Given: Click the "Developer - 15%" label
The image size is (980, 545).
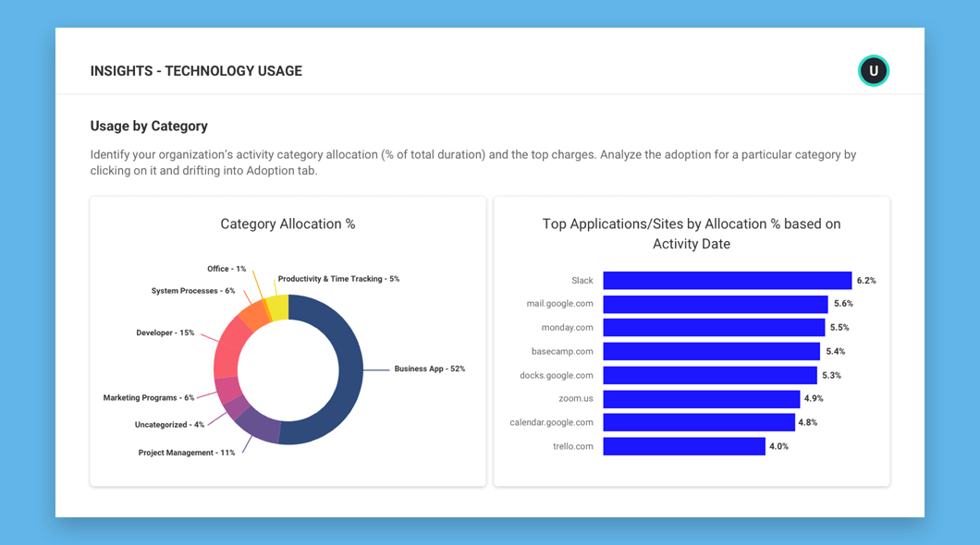Looking at the screenshot, I should (165, 333).
